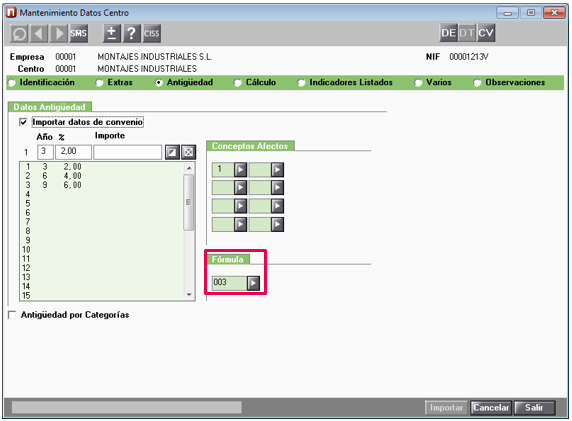Click the empty Importe input field

[127, 152]
